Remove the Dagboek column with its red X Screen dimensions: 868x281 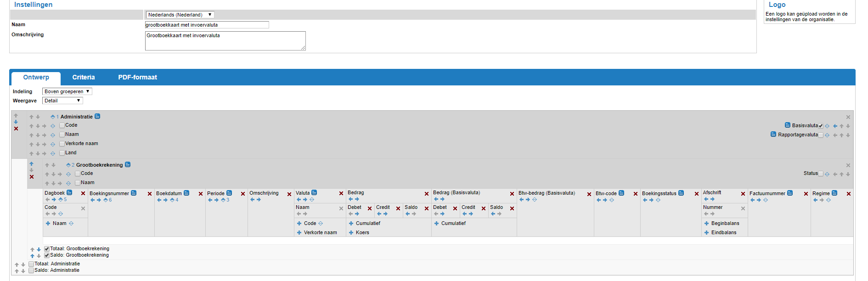pos(83,194)
